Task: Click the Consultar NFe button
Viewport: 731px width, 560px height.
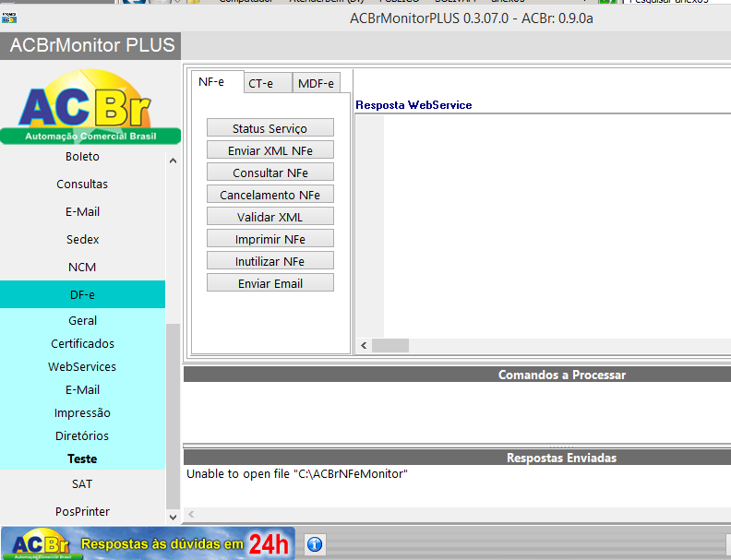Action: 270,173
